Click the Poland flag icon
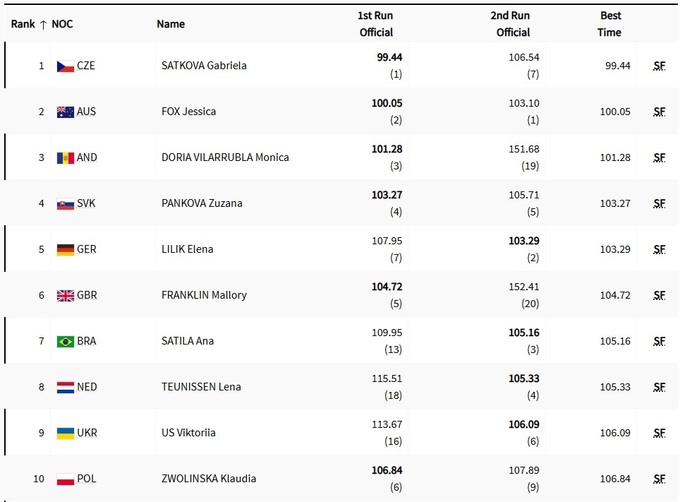 click(x=65, y=480)
